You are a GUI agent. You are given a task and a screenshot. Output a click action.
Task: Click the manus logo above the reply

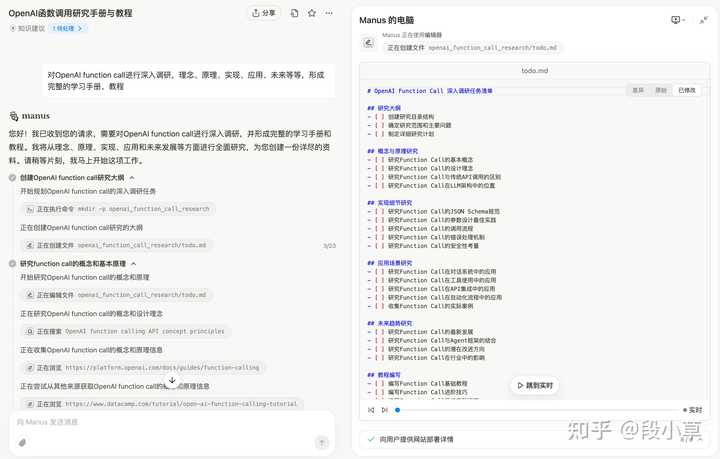tap(29, 116)
